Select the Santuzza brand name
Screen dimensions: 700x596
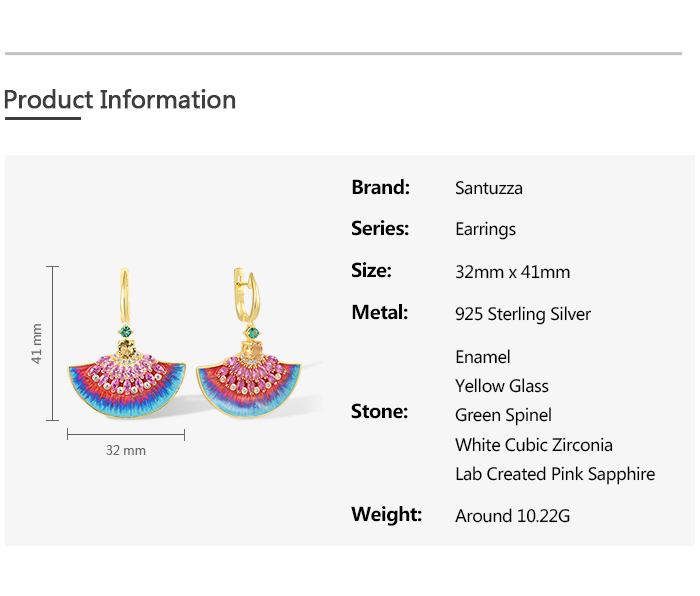click(x=488, y=188)
